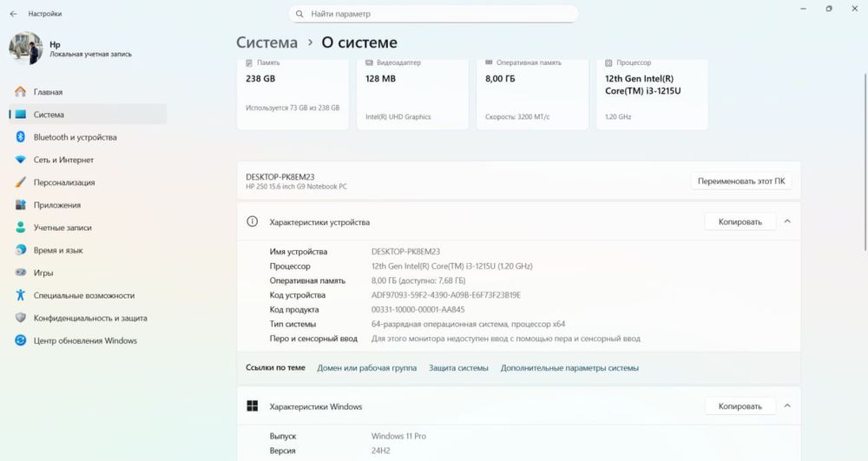Click the back arrow in Settings header

13,14
